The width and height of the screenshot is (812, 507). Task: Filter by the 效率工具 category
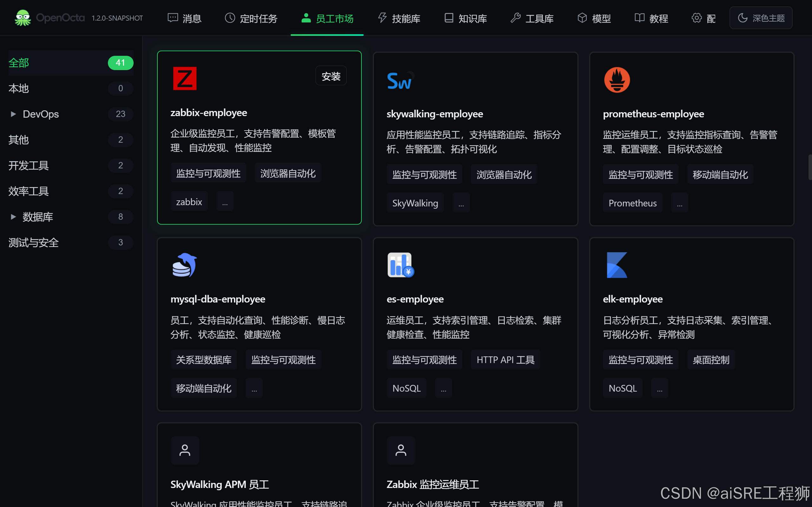pyautogui.click(x=71, y=191)
